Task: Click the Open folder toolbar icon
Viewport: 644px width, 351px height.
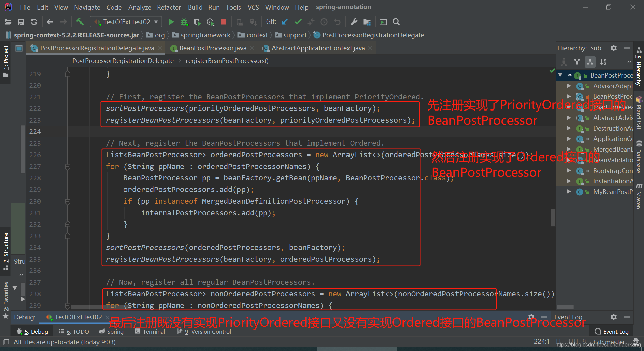Action: coord(8,22)
